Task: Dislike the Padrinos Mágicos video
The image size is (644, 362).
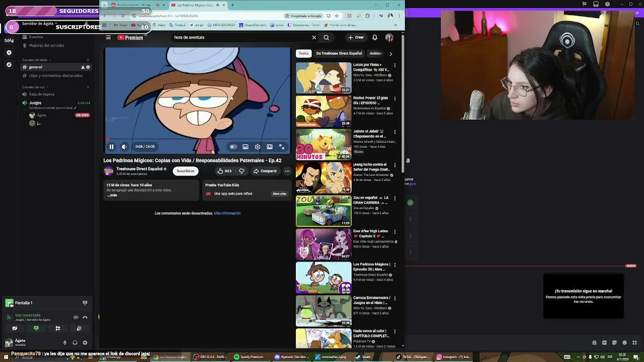Action: click(242, 171)
